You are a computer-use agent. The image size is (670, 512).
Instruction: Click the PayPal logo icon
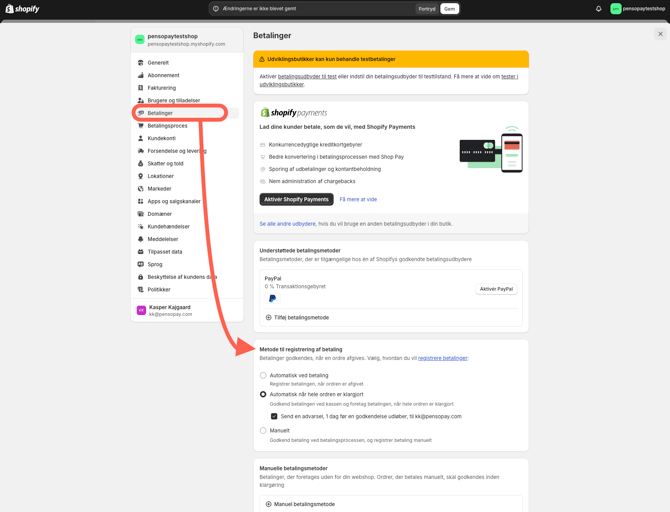pyautogui.click(x=273, y=298)
